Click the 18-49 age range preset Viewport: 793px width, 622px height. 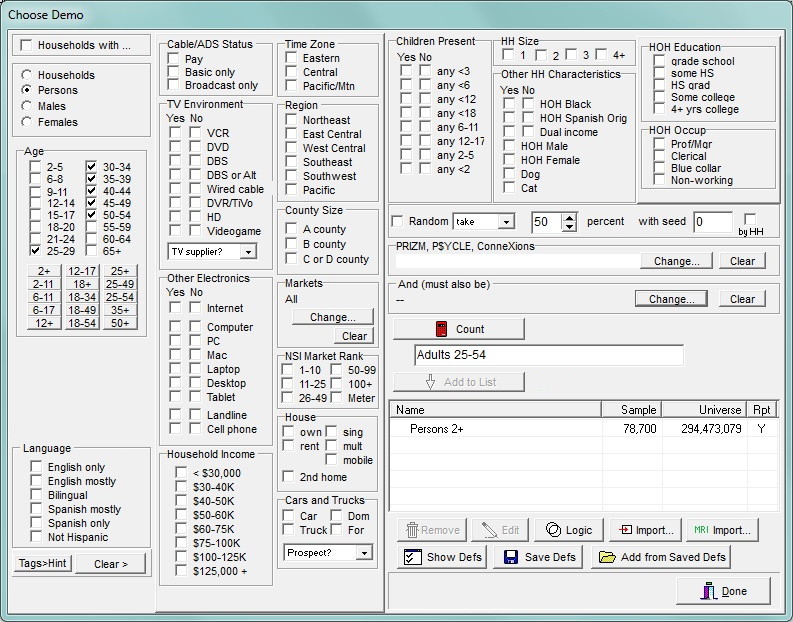coord(82,309)
